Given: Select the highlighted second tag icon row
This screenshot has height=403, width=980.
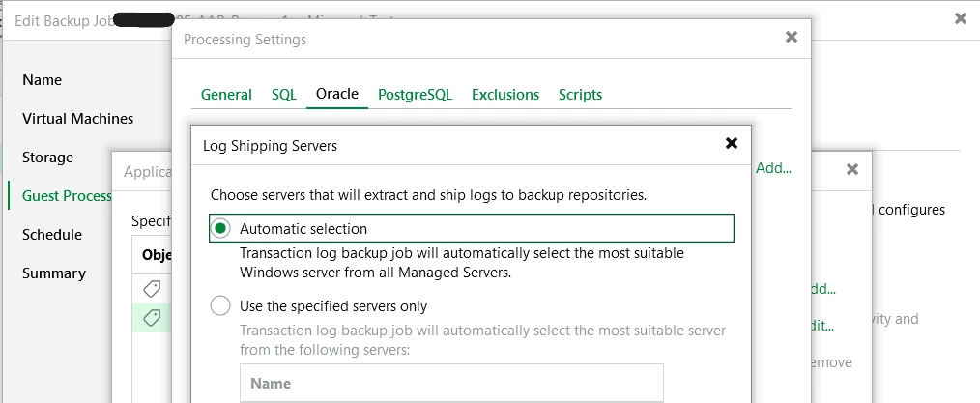Looking at the screenshot, I should pyautogui.click(x=151, y=318).
